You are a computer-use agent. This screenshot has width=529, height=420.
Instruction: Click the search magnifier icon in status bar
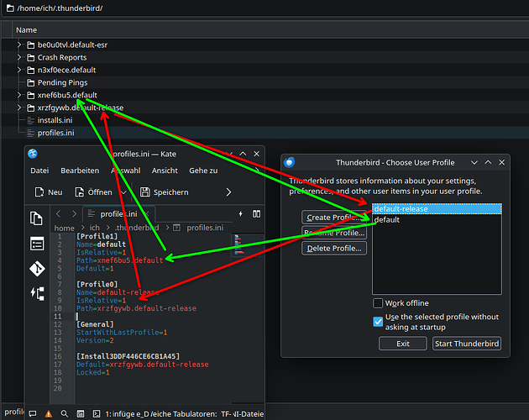64,413
